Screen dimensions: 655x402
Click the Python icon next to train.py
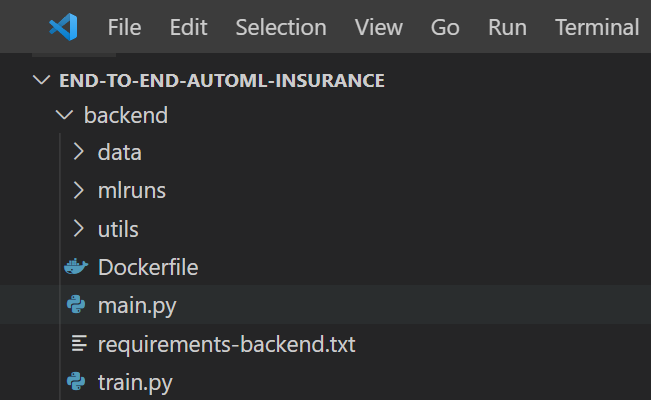click(x=76, y=382)
